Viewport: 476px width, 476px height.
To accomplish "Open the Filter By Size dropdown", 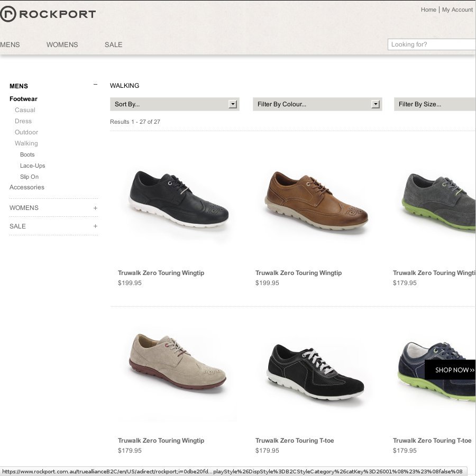I will click(x=435, y=104).
